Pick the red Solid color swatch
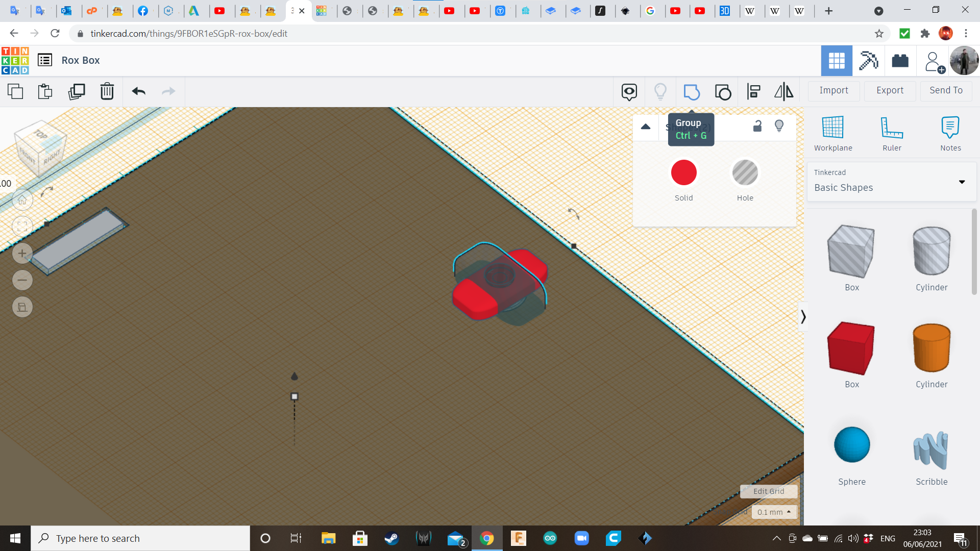 coord(683,172)
